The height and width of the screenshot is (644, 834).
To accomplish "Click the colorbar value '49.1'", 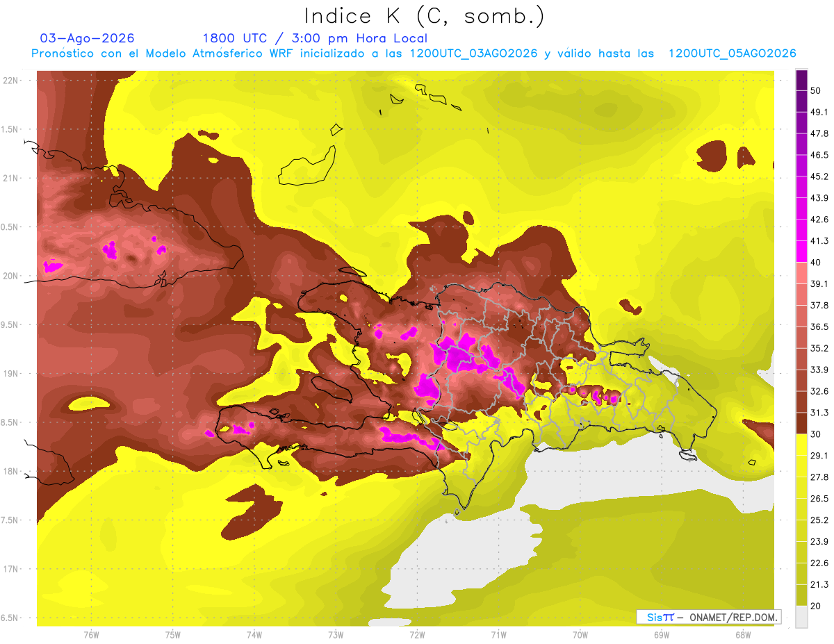I will click(819, 112).
